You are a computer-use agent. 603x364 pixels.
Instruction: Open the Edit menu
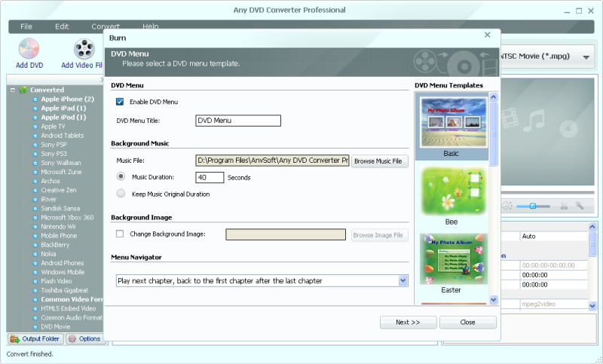tap(62, 26)
